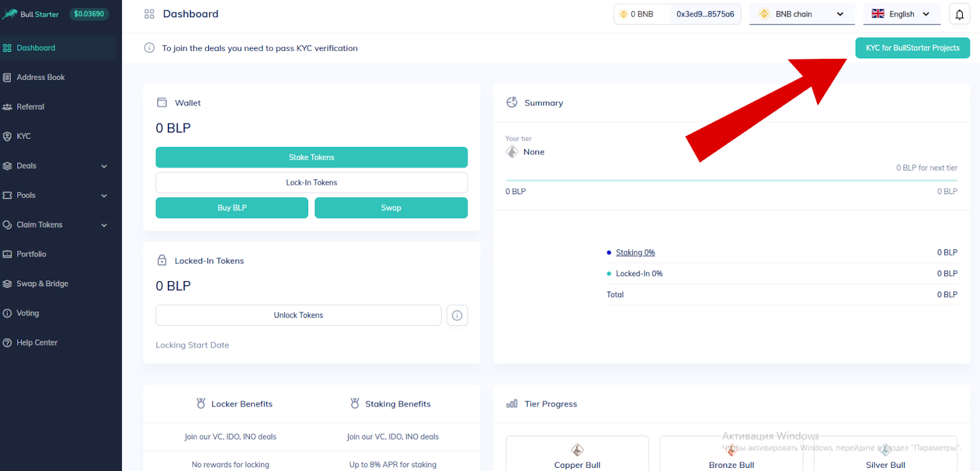
Task: Open notifications bell icon
Action: click(959, 14)
